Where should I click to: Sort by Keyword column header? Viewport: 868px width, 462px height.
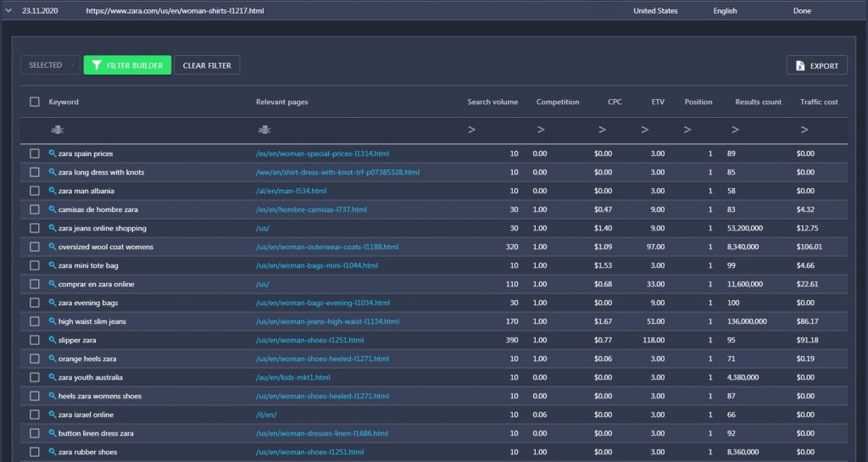(64, 102)
